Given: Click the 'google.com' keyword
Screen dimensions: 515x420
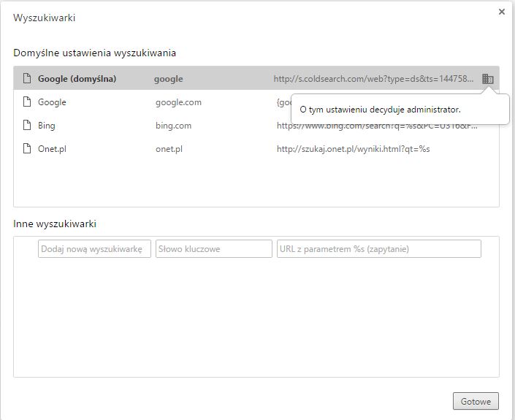Looking at the screenshot, I should point(178,102).
